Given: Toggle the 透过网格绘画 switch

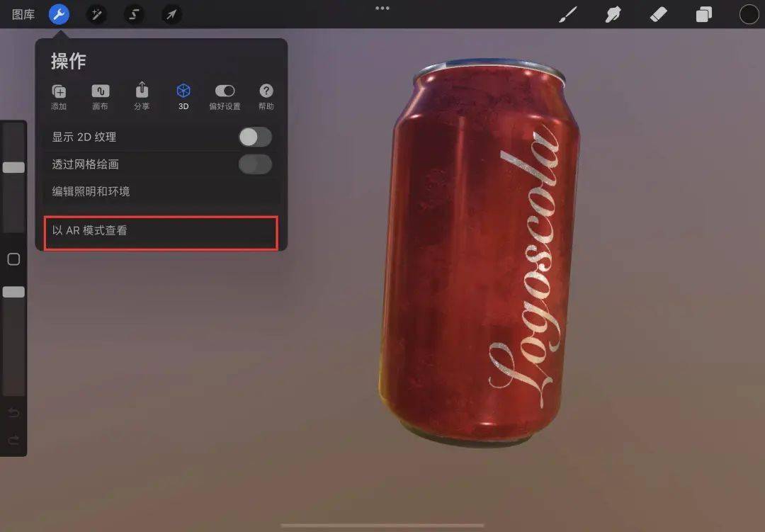Looking at the screenshot, I should (x=254, y=164).
